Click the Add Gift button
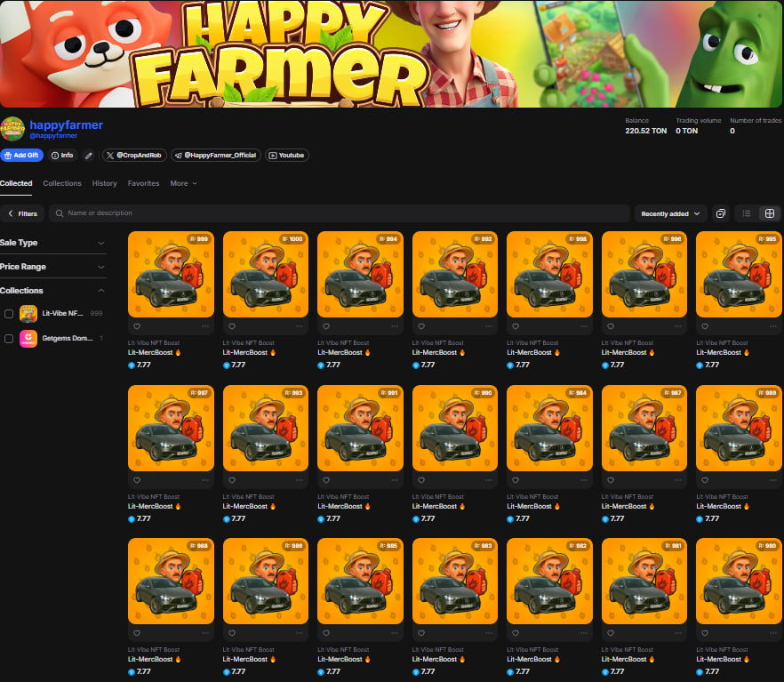The image size is (784, 682). click(x=22, y=156)
